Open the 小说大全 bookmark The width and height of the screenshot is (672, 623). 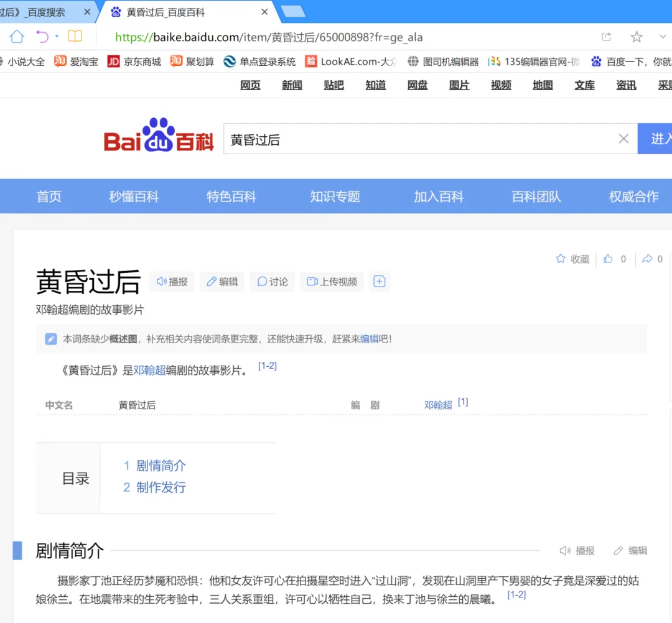pos(22,62)
